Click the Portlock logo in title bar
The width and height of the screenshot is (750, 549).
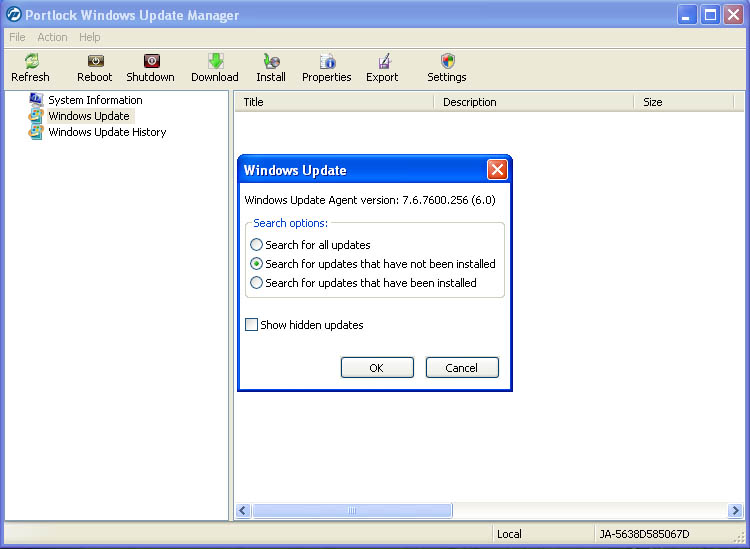coord(14,15)
